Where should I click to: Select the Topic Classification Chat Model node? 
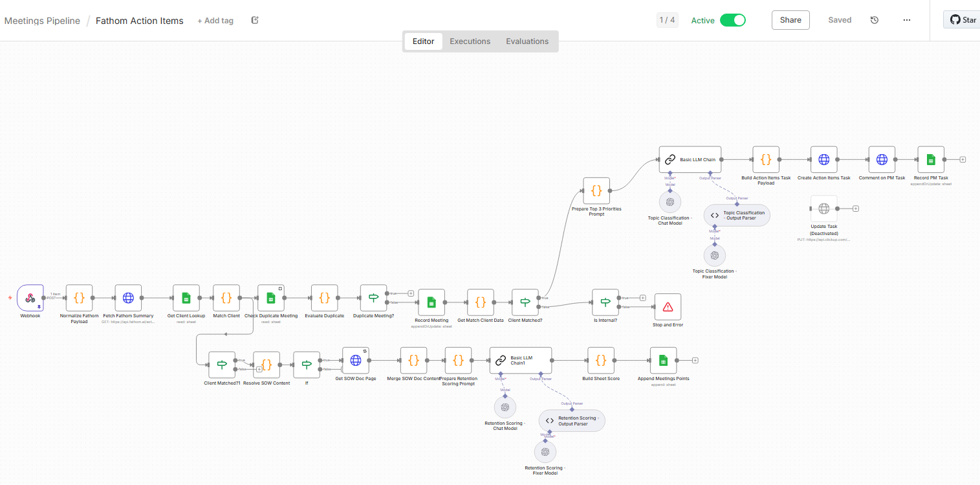pyautogui.click(x=670, y=201)
